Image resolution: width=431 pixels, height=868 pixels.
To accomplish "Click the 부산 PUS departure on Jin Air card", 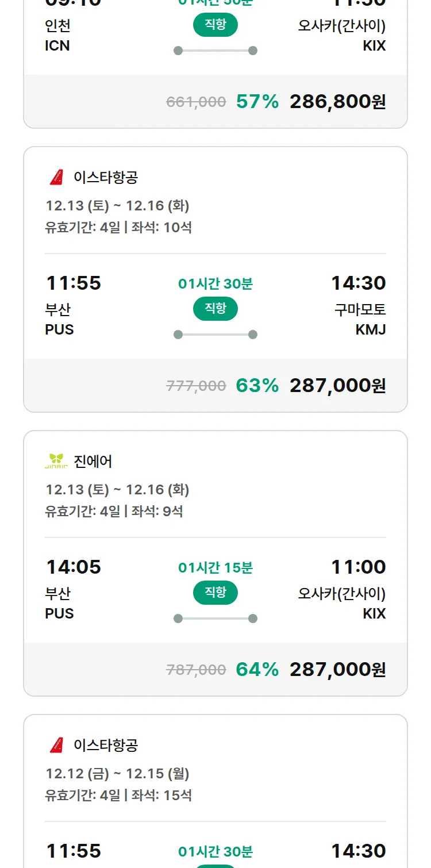I will [59, 603].
